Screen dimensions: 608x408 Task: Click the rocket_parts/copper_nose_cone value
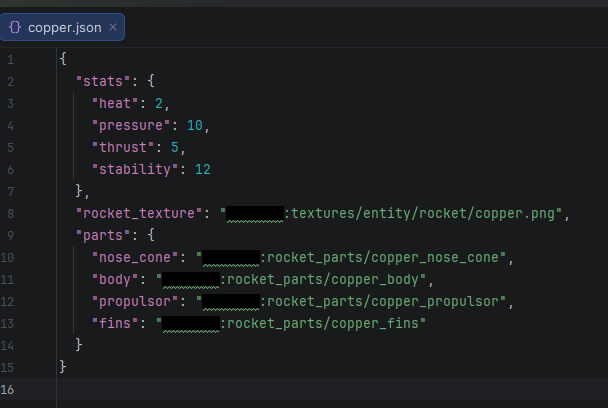tap(382, 258)
